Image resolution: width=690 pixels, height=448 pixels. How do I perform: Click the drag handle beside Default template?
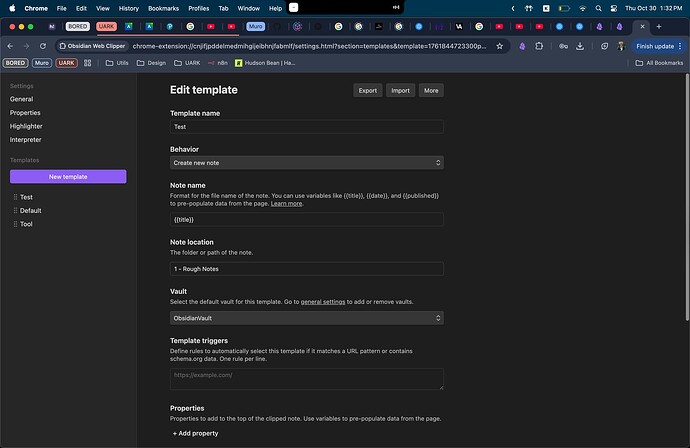(15, 210)
